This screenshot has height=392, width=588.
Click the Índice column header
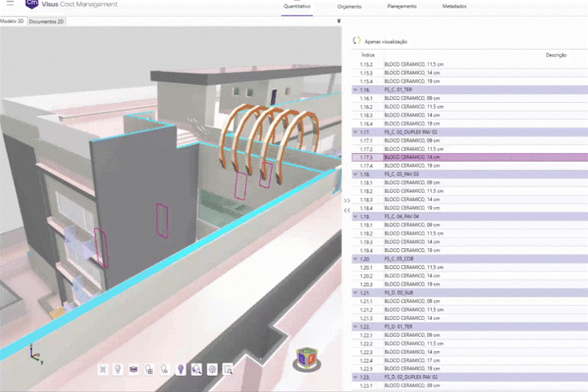point(369,55)
